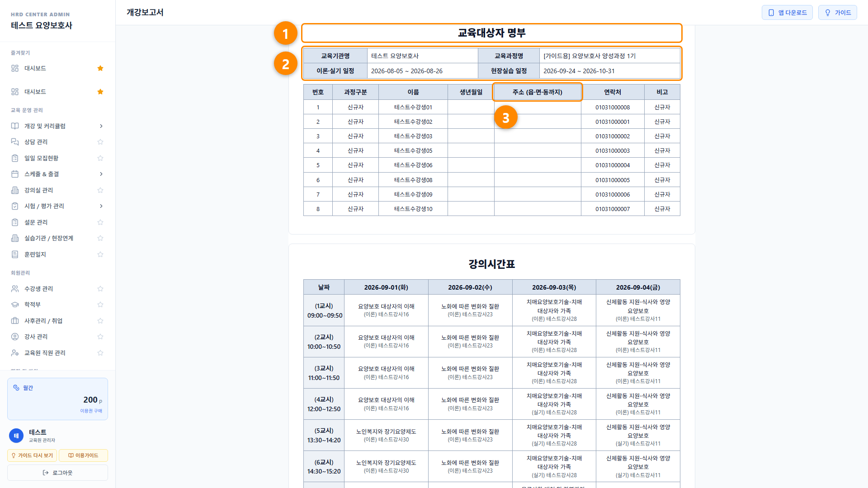Screen dimensions: 868x488
Task: Click the 강의실 관리 building icon
Action: tap(15, 190)
